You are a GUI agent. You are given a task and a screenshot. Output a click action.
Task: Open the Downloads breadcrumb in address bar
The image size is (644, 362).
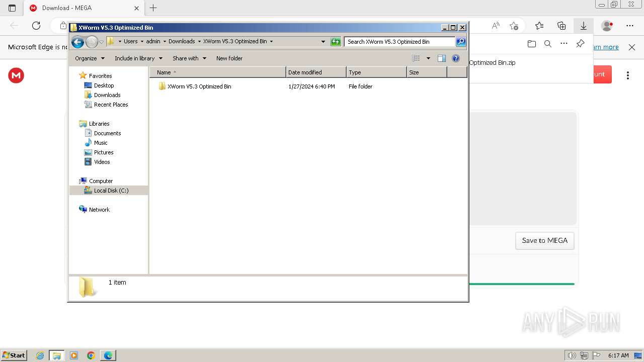click(x=182, y=41)
